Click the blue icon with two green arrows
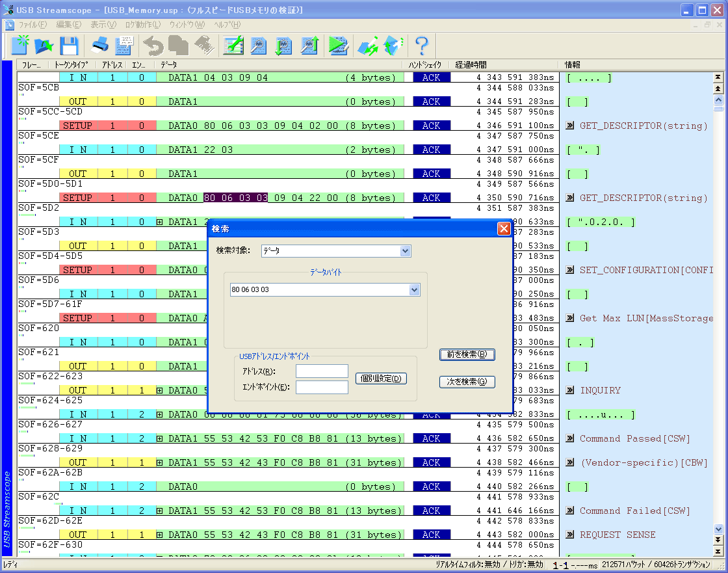 click(369, 46)
